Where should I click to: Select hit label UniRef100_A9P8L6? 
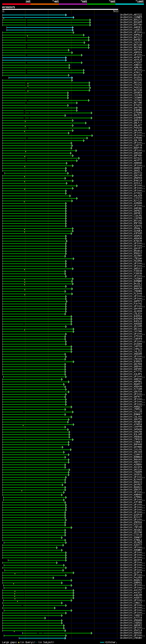point(131,35)
